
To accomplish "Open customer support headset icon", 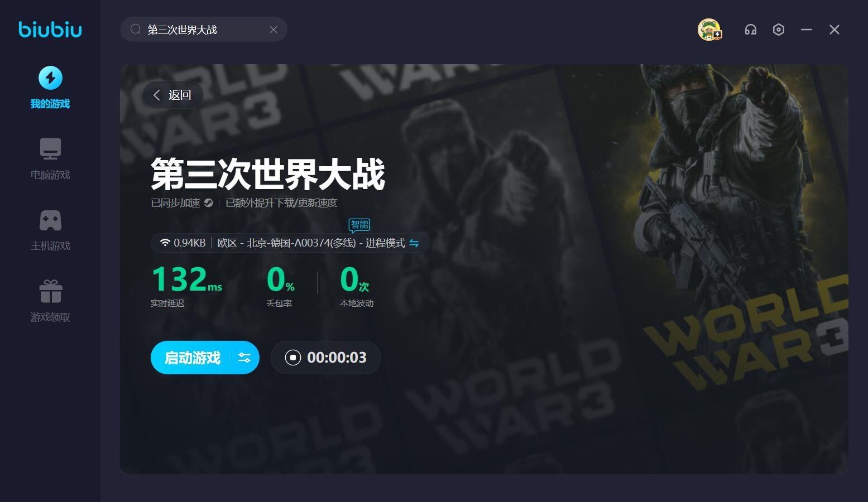I will [751, 30].
